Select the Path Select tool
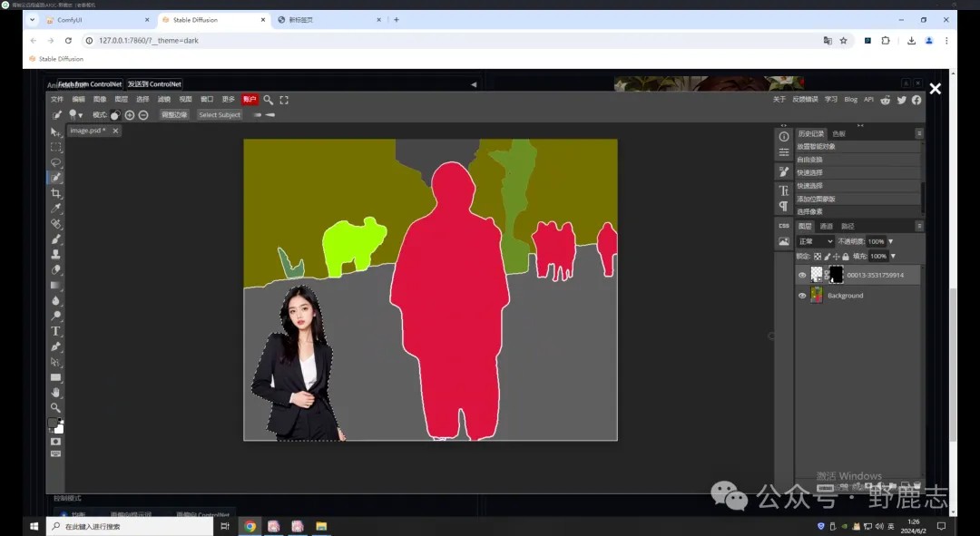The height and width of the screenshot is (536, 980). pyautogui.click(x=55, y=362)
